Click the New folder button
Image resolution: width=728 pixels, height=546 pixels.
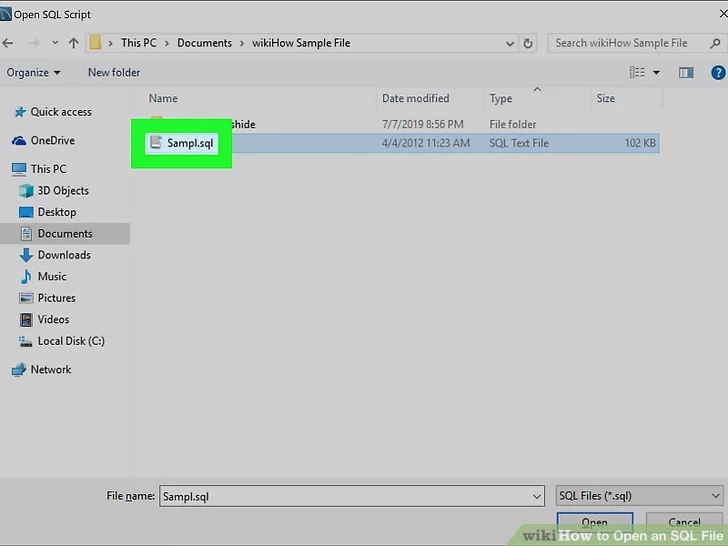coord(114,72)
